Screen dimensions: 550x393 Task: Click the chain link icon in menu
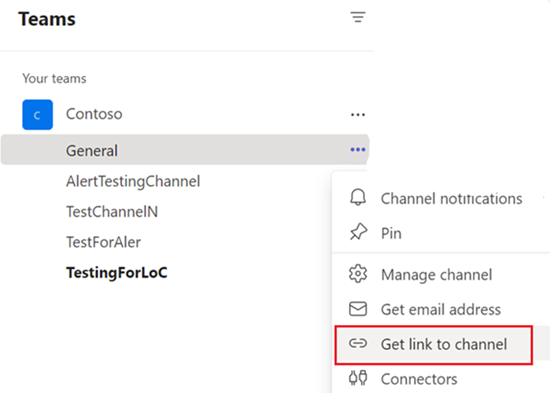(x=358, y=343)
